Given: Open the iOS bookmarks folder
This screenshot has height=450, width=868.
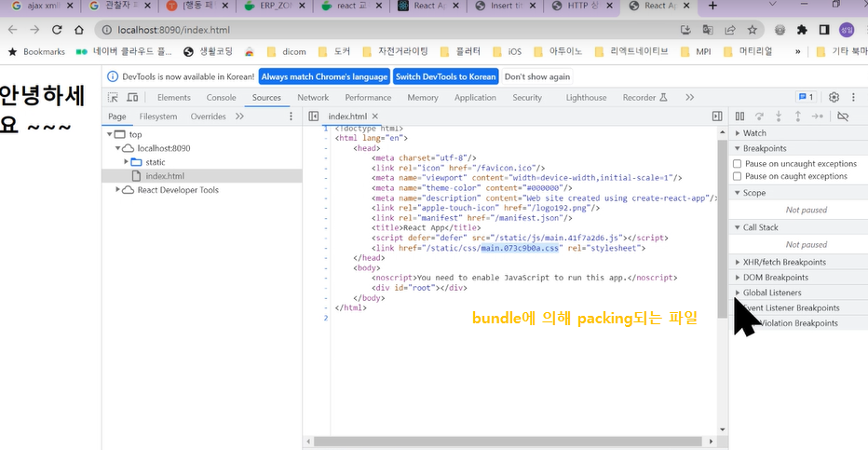Looking at the screenshot, I should click(x=507, y=51).
